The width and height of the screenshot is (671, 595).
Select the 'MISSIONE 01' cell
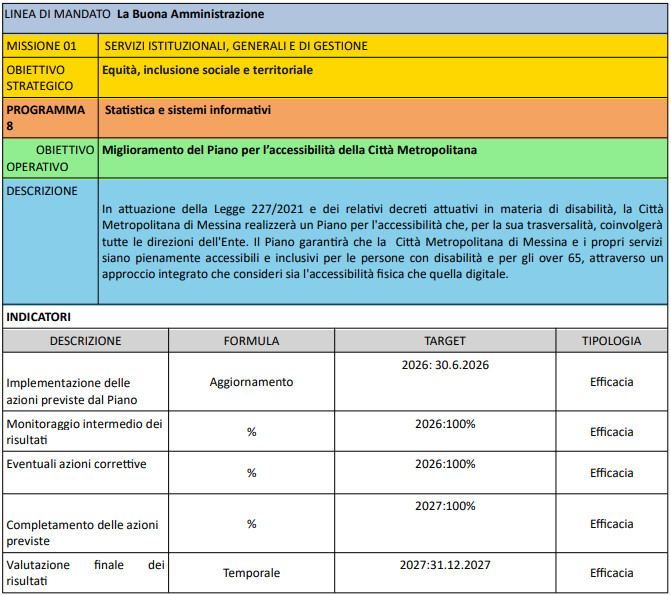point(42,46)
